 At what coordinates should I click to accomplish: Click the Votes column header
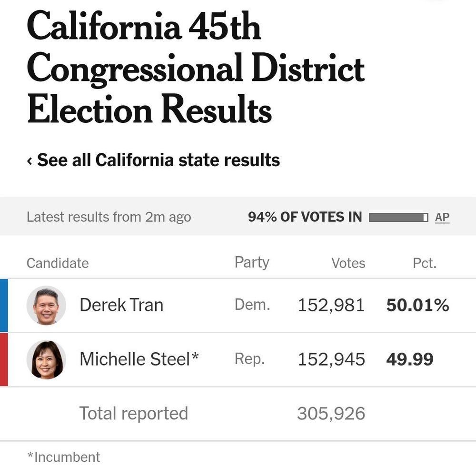coord(348,263)
